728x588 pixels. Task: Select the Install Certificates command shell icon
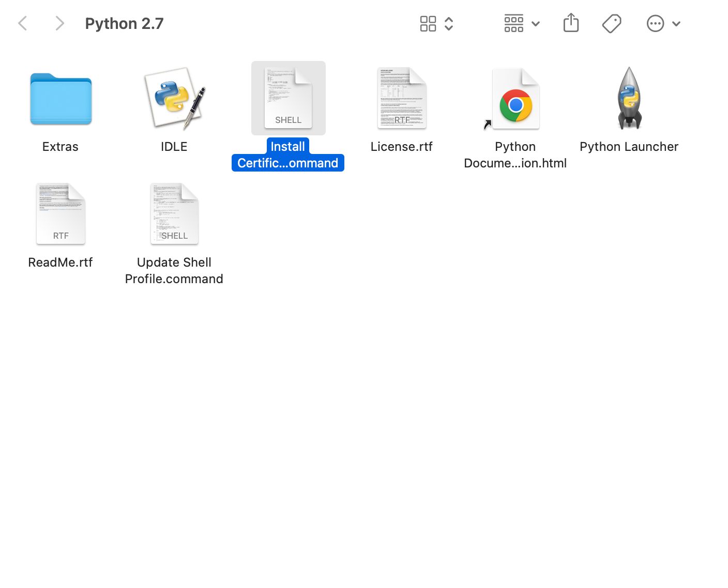288,98
